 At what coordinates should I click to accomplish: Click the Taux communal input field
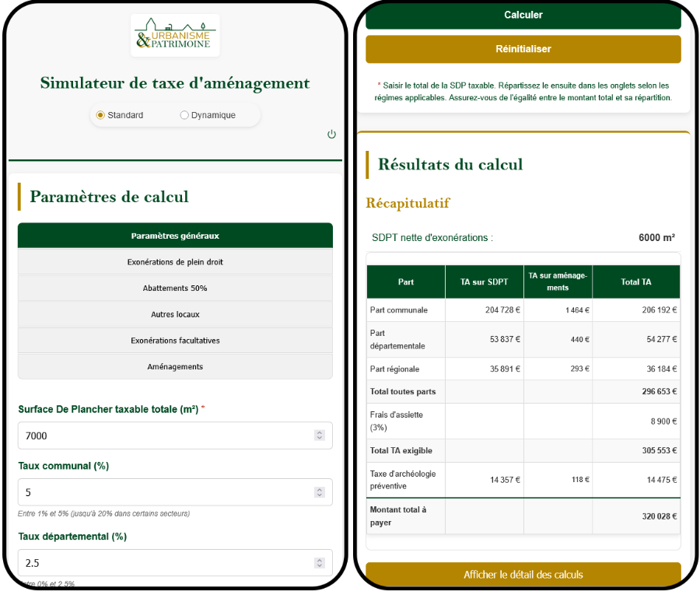pyautogui.click(x=163, y=492)
